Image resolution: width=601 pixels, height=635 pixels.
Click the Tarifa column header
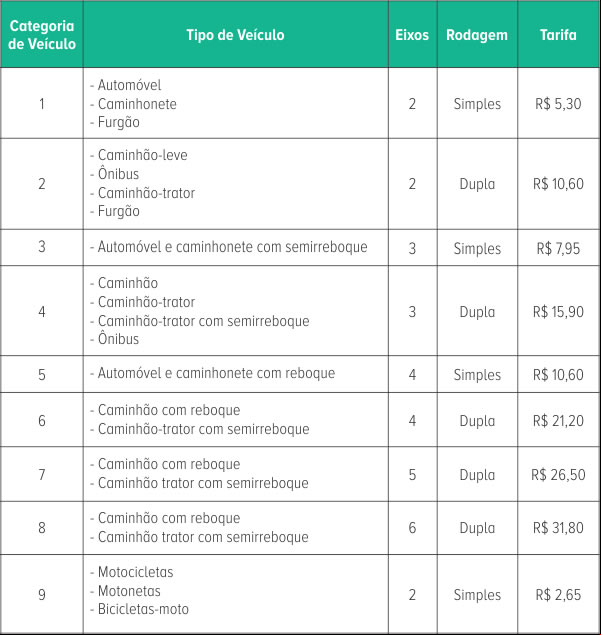pyautogui.click(x=558, y=34)
